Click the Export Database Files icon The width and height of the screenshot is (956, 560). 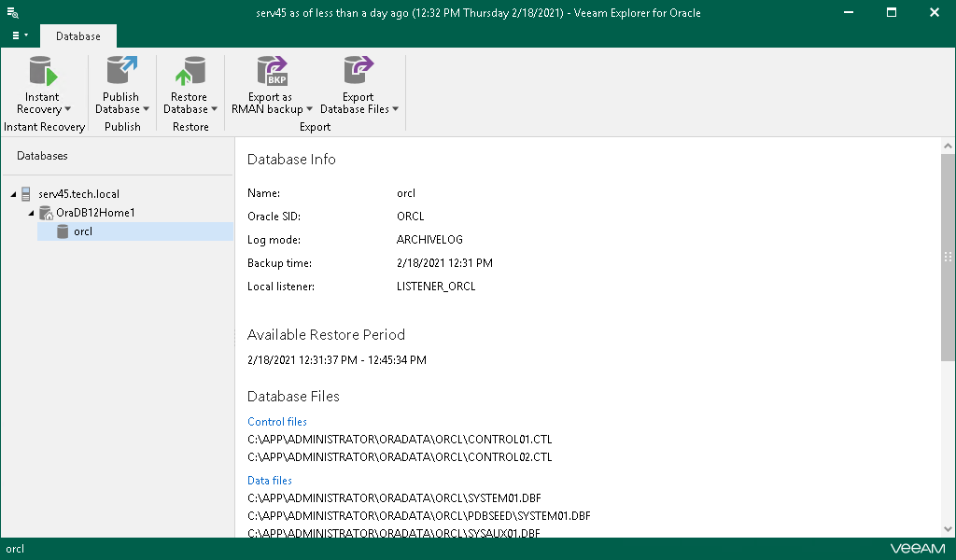point(358,70)
